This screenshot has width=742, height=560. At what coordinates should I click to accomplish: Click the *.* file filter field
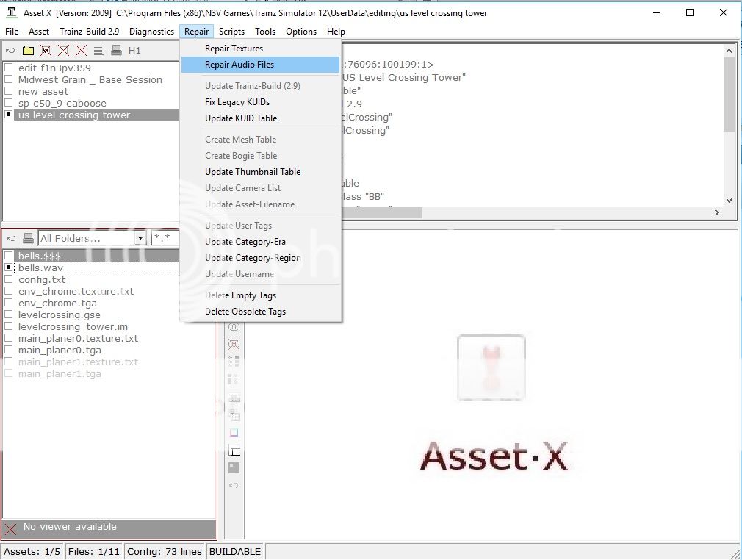tap(165, 238)
